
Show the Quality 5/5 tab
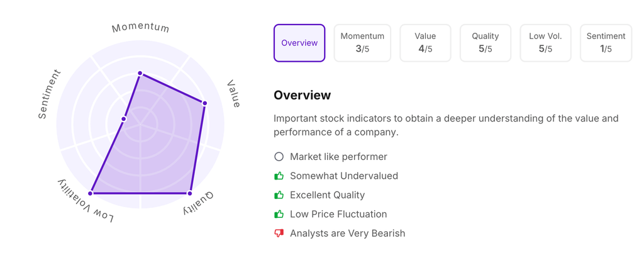click(x=485, y=43)
